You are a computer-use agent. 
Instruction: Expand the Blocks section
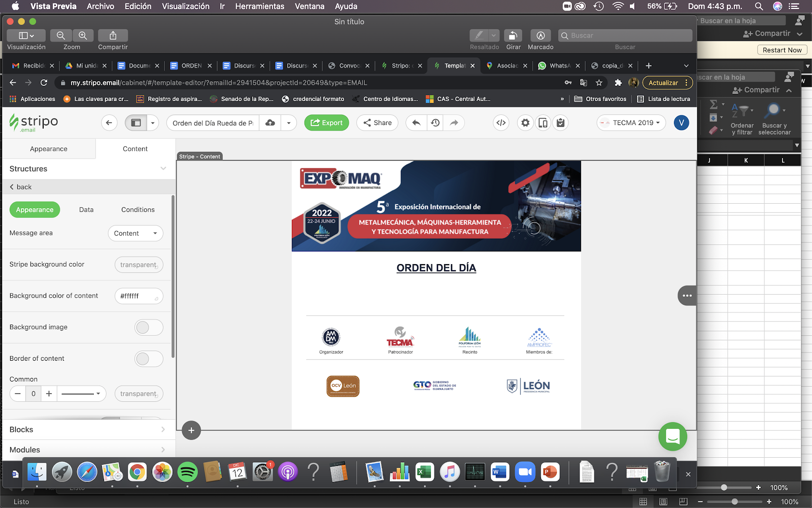coord(163,429)
